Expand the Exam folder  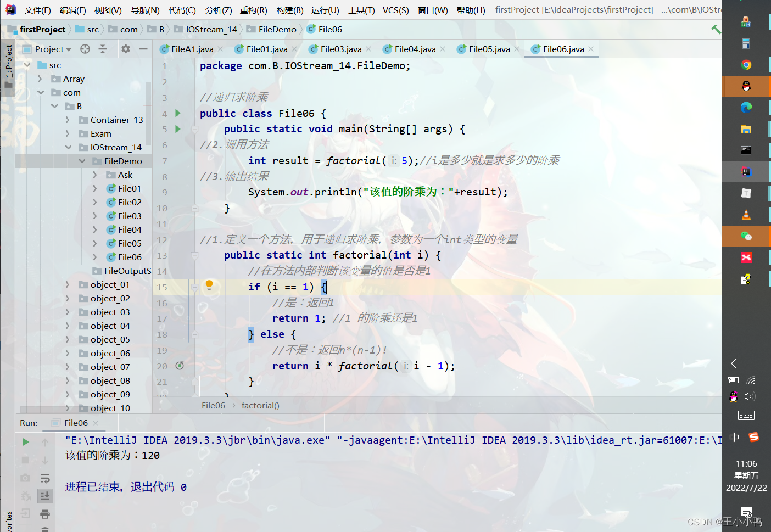point(68,133)
